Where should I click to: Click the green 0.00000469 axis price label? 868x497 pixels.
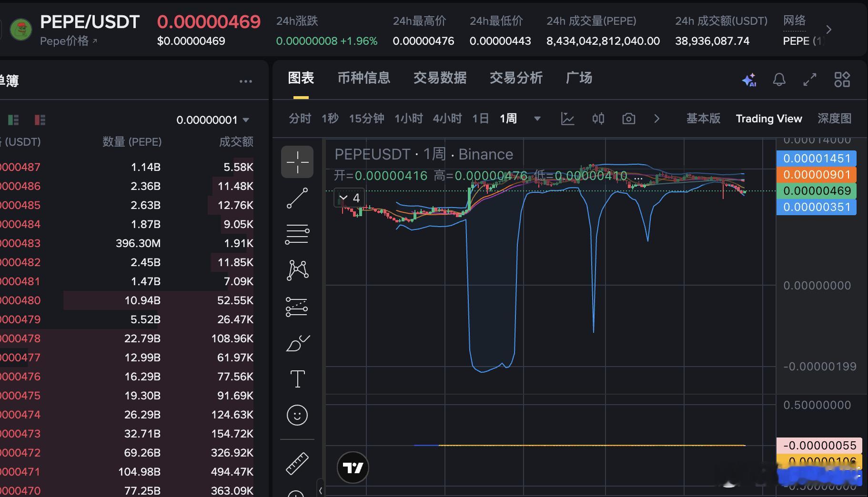click(x=817, y=191)
